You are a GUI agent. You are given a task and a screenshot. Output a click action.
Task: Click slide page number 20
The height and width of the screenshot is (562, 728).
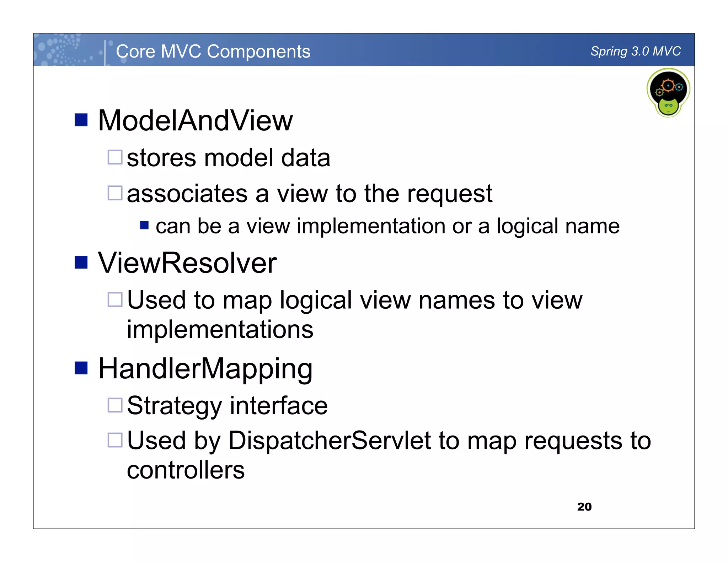[584, 507]
